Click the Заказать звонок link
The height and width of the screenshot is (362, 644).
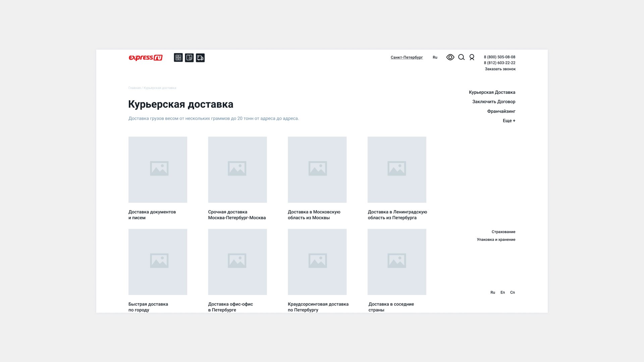[500, 69]
